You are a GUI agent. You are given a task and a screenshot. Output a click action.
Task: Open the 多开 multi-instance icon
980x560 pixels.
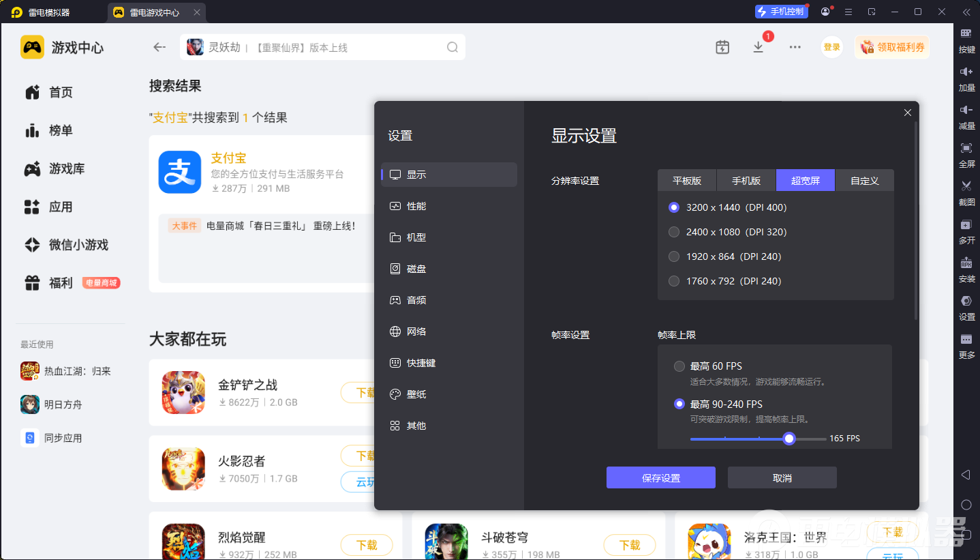pos(966,224)
